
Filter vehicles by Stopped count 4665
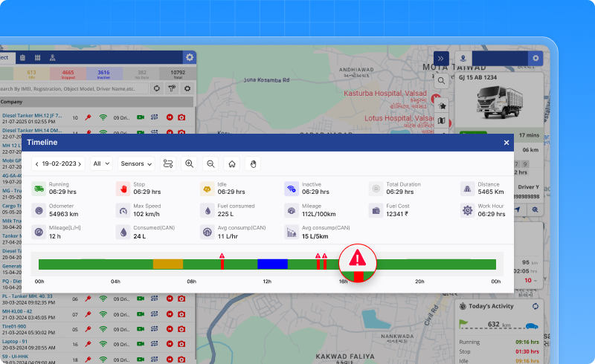coord(68,74)
